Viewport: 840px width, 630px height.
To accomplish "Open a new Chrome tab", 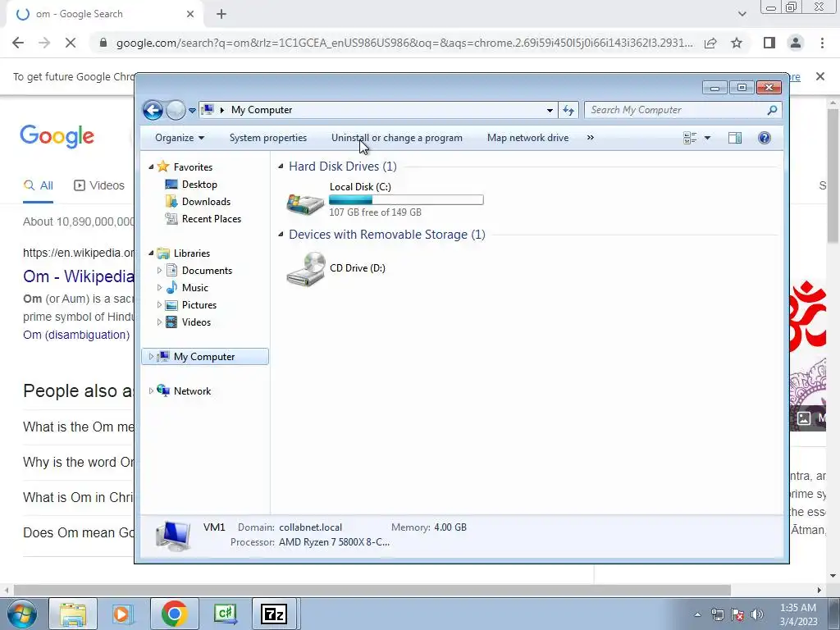I will tap(221, 14).
